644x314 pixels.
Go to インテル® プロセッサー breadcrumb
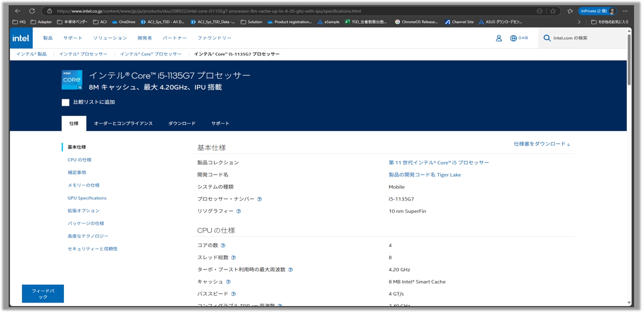click(83, 54)
